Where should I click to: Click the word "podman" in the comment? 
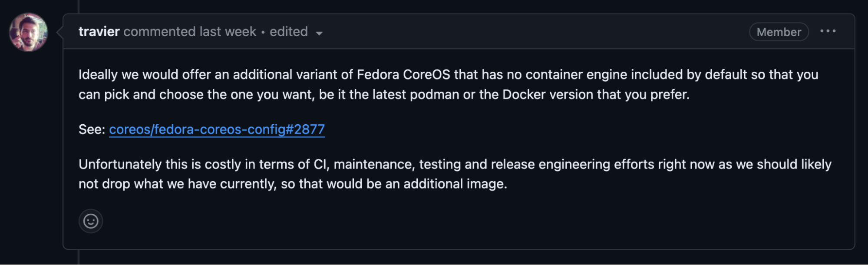[x=434, y=95]
